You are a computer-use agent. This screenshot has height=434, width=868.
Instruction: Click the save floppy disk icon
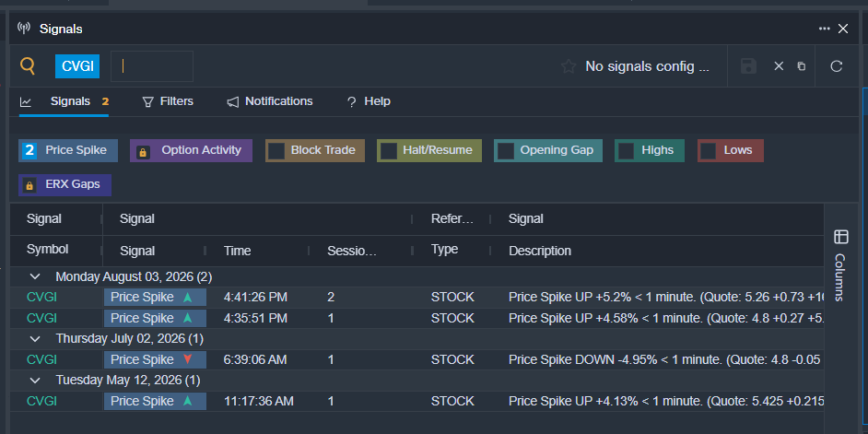pos(748,65)
